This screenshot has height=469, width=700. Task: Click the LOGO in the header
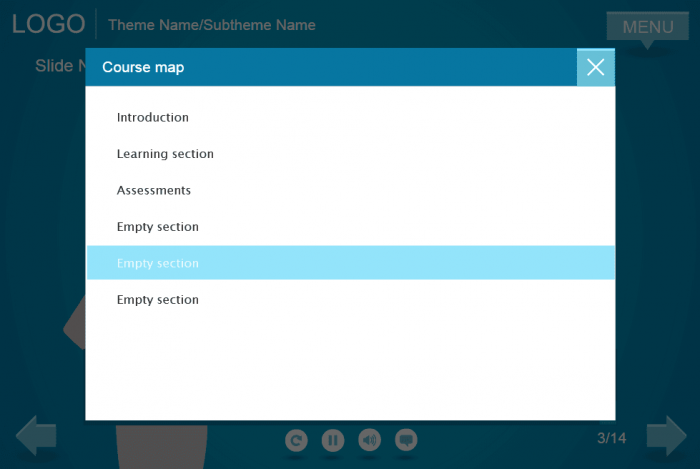48,24
